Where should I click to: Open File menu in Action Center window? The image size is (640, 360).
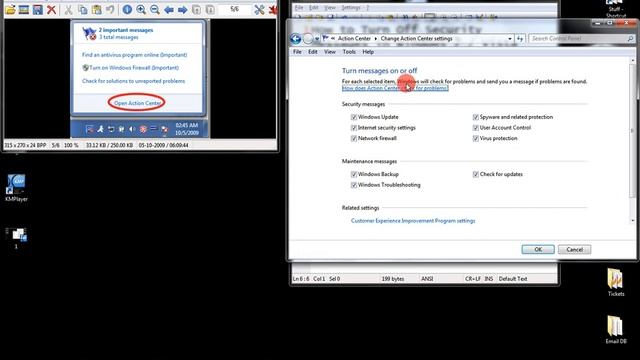[x=297, y=52]
